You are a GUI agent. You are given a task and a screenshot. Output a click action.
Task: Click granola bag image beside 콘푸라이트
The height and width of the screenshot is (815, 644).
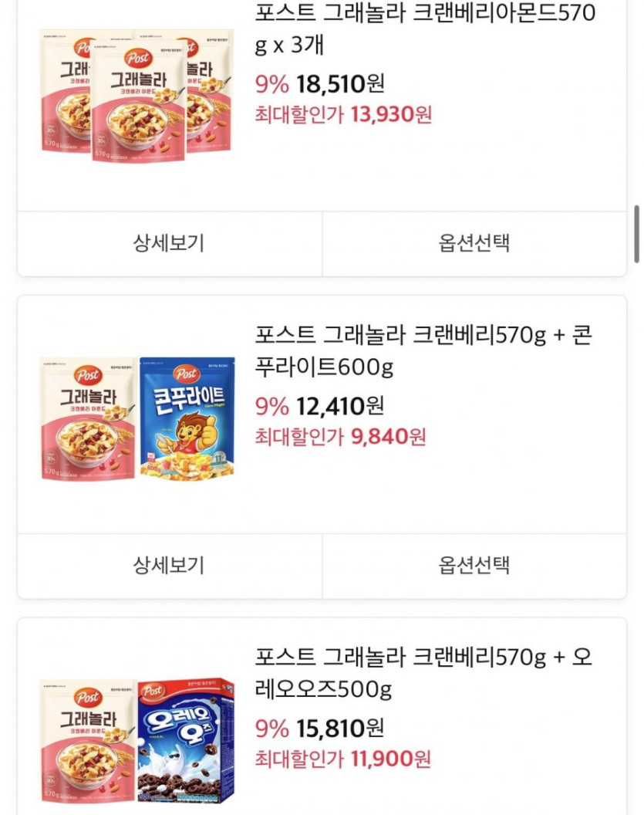88,417
